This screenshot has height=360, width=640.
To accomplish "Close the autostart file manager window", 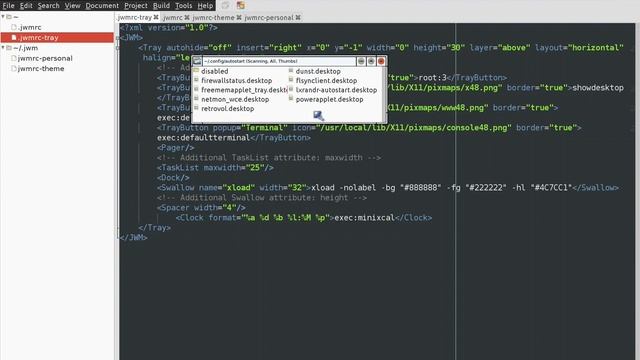I will click(x=381, y=61).
